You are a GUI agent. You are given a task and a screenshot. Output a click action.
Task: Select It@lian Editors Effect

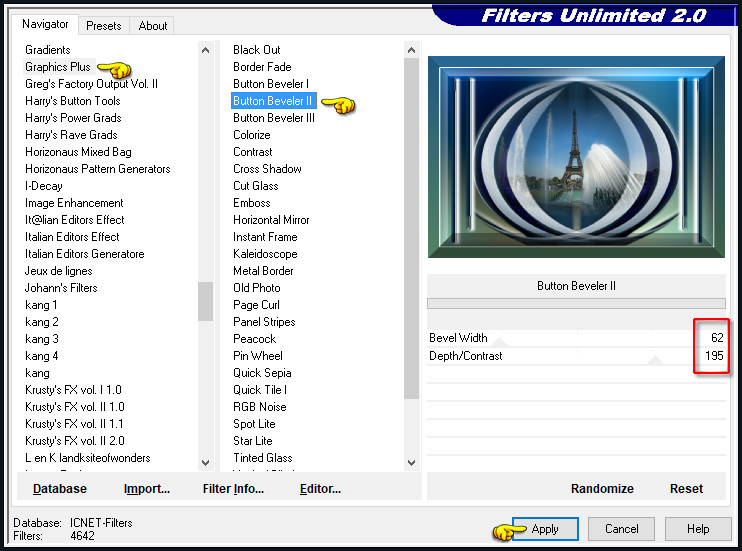tap(75, 220)
